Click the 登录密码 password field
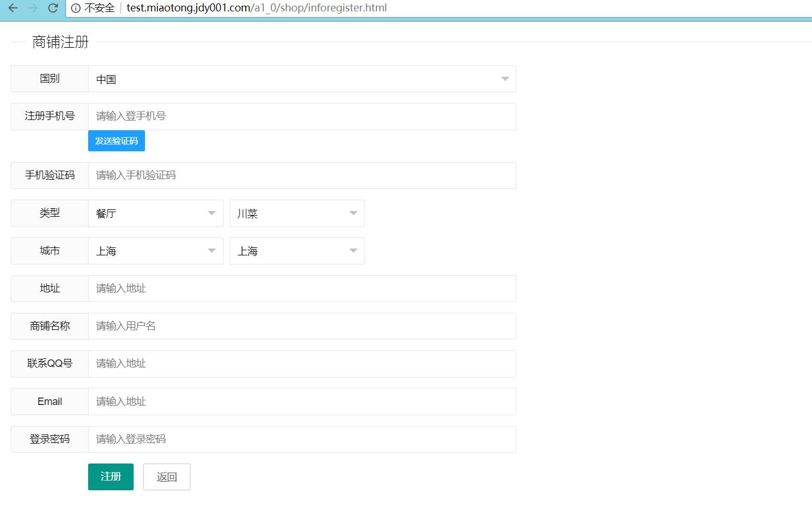Image resolution: width=812 pixels, height=517 pixels. 302,439
